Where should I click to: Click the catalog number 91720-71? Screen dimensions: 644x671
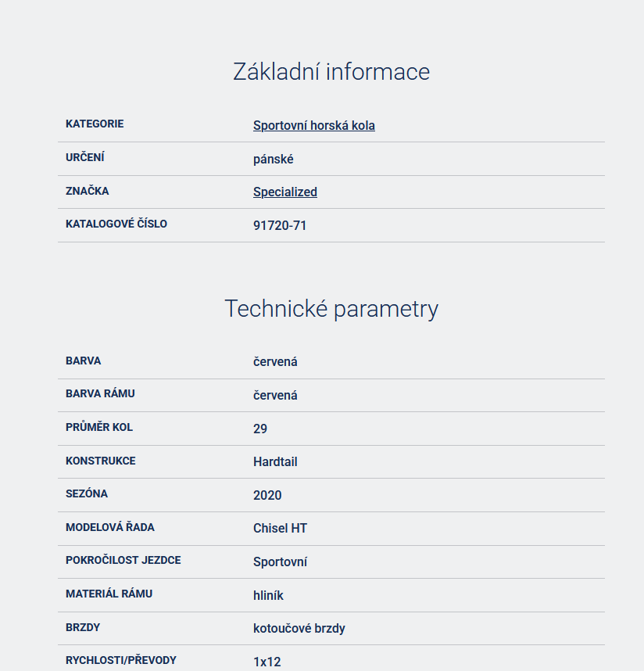[x=279, y=225]
